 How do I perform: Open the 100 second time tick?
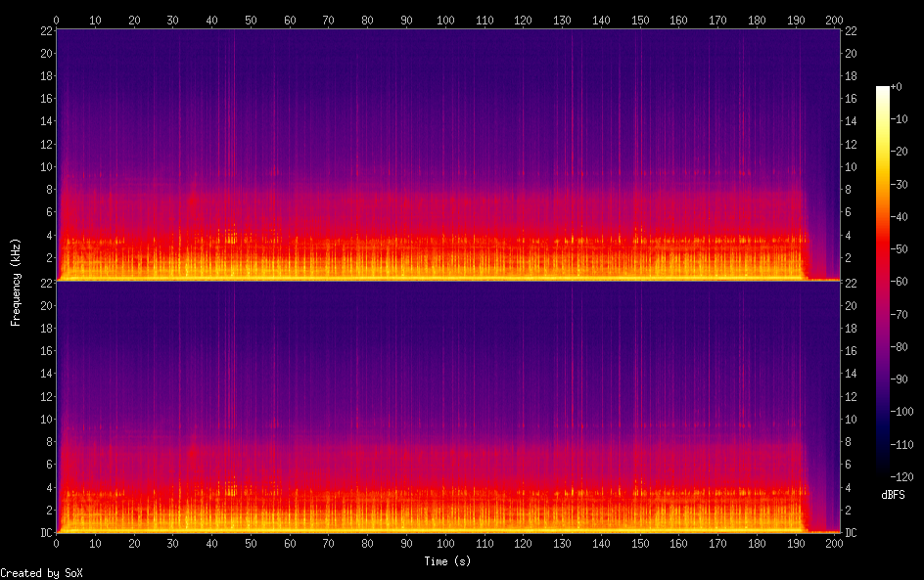point(446,18)
